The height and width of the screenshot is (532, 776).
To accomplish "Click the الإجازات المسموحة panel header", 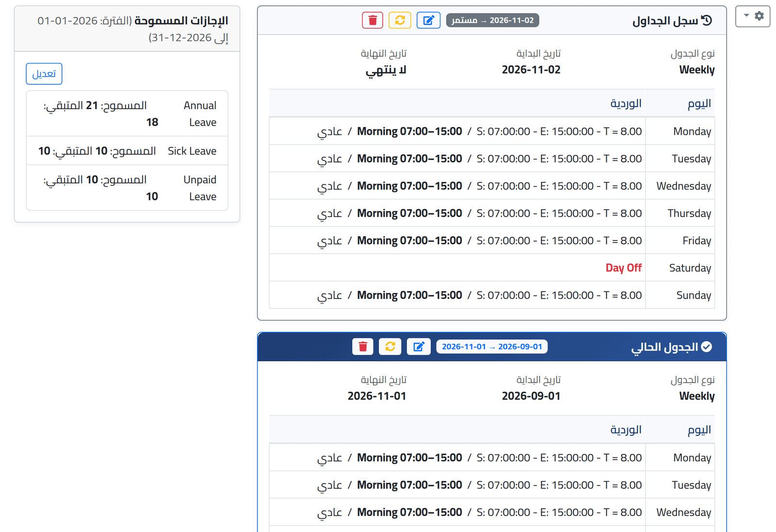I will [x=127, y=29].
